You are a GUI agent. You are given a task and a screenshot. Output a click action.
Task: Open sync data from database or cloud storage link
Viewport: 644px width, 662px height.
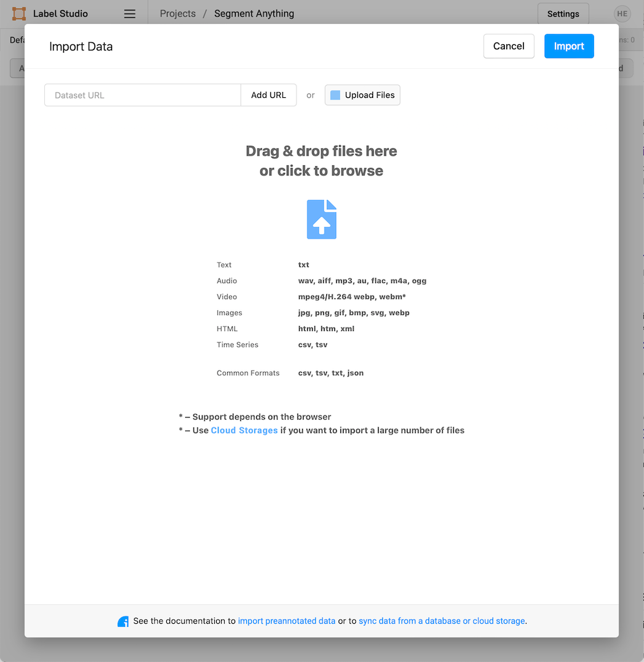441,621
